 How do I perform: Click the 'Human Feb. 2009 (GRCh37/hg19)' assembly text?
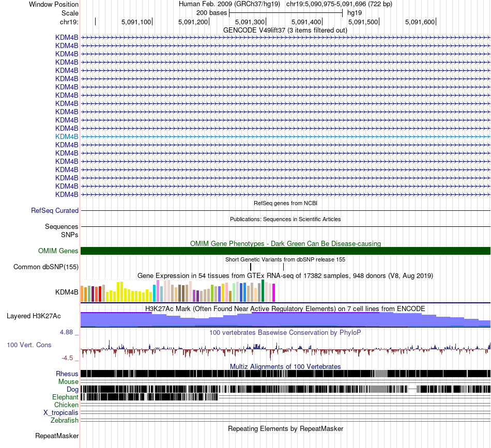click(229, 4)
